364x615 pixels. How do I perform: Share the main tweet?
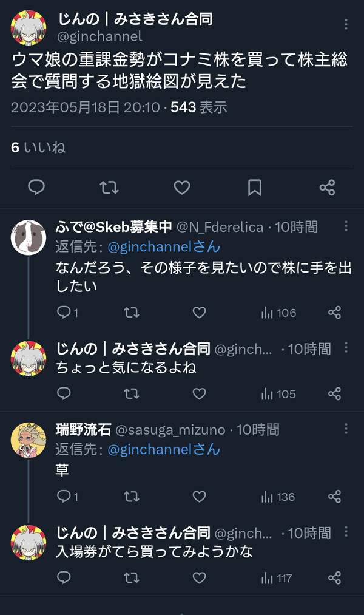(x=327, y=188)
